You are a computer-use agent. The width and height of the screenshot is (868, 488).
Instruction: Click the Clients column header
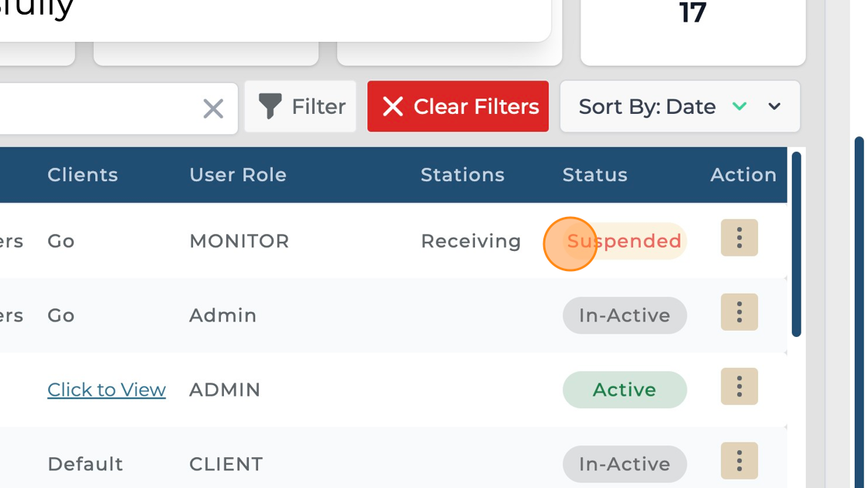click(x=83, y=175)
